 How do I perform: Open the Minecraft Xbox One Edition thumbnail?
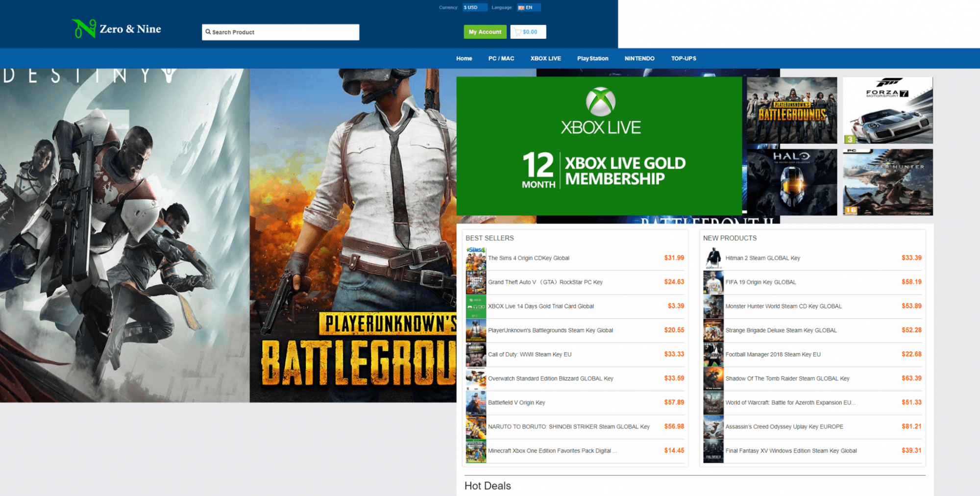pyautogui.click(x=476, y=451)
